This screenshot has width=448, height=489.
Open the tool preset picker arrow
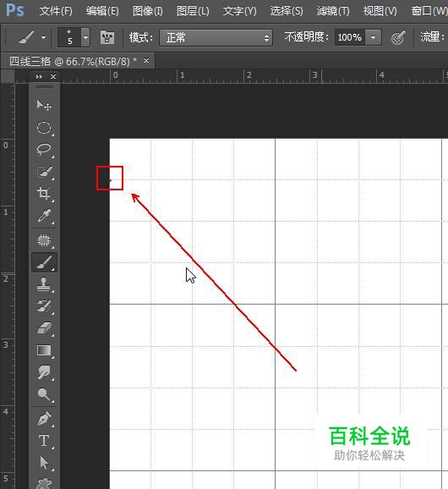click(x=44, y=38)
